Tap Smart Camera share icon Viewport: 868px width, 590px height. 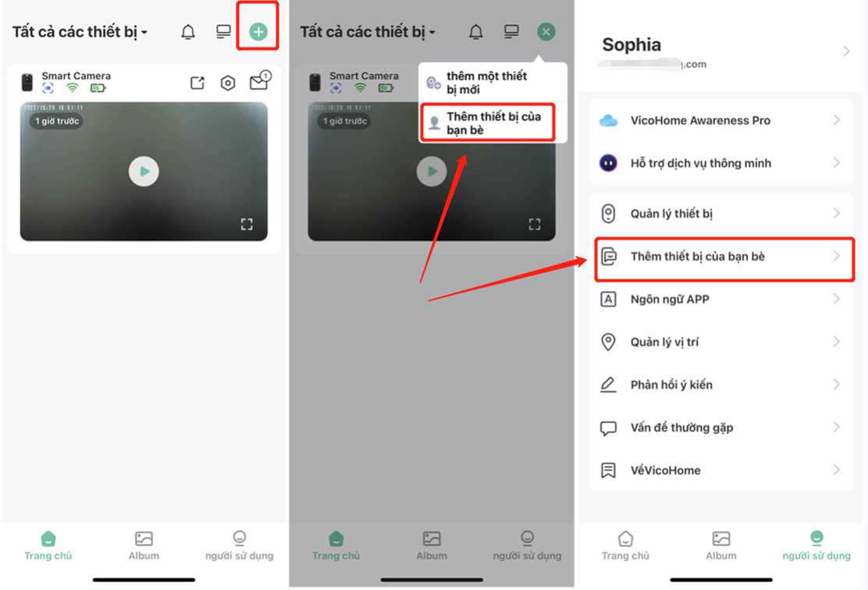[x=197, y=83]
